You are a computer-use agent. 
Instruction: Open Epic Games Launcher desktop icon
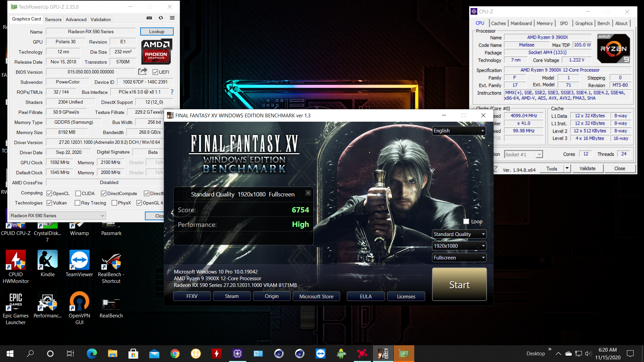coord(16,308)
